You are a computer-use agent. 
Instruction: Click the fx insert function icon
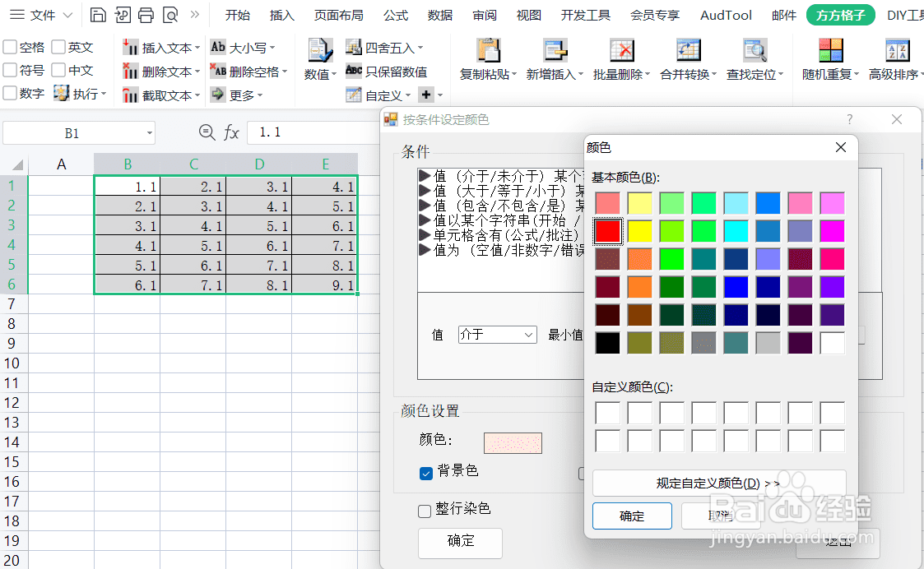click(231, 132)
